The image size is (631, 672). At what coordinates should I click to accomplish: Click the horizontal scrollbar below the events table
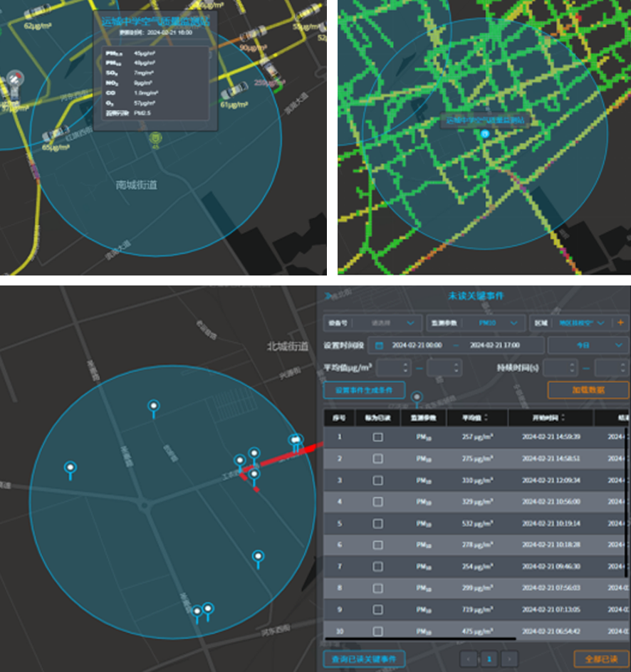(420, 639)
